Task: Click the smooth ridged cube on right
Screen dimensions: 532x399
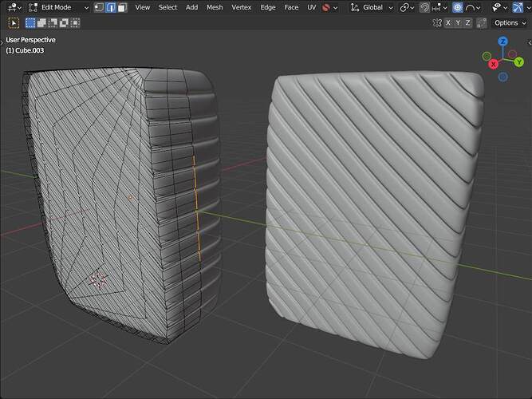Action: click(375, 214)
